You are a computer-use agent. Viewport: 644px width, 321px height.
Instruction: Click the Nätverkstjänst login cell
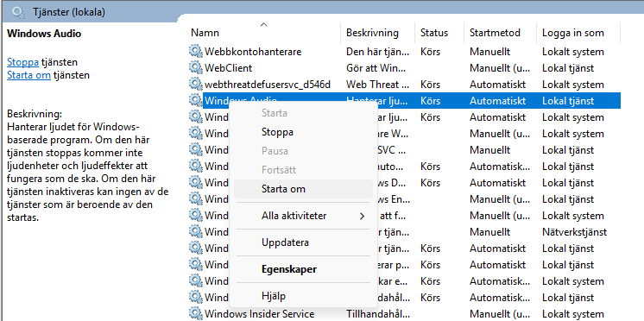tap(574, 232)
